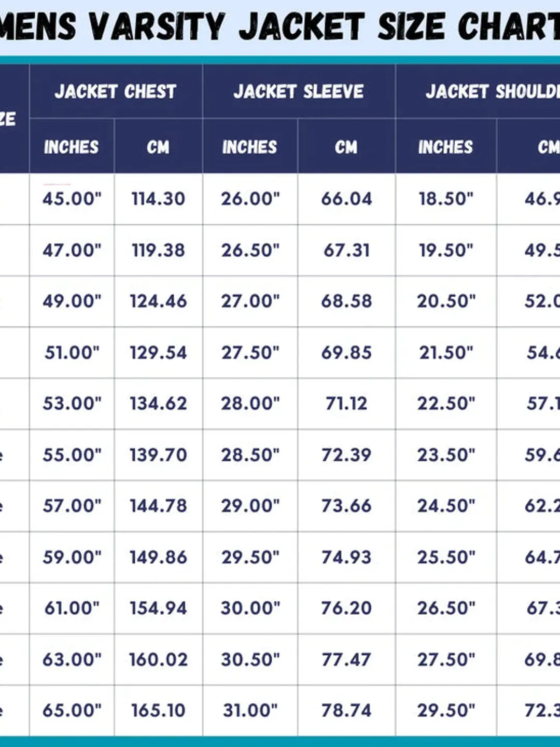Click the sleeve value 68.58 cm cell
560x747 pixels.
click(346, 301)
